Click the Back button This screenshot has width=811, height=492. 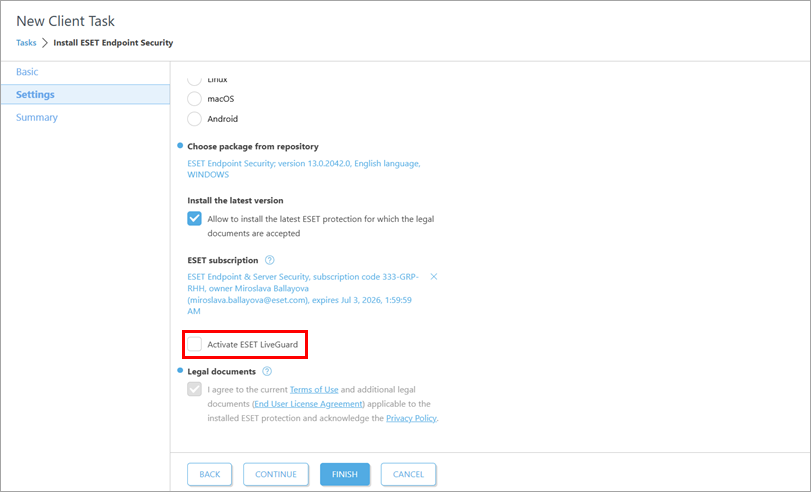coord(209,474)
